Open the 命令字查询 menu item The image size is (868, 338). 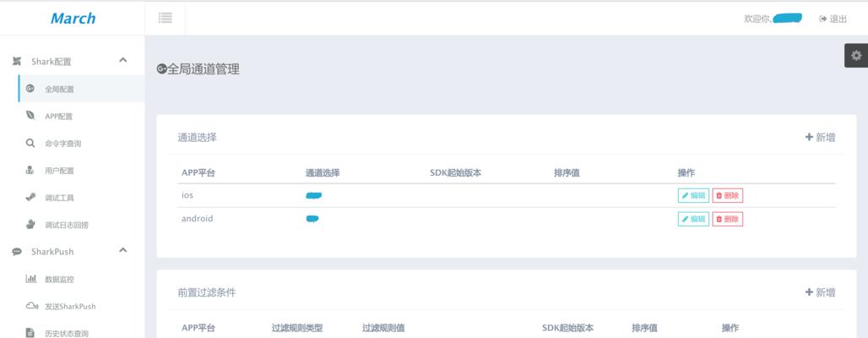click(x=63, y=144)
